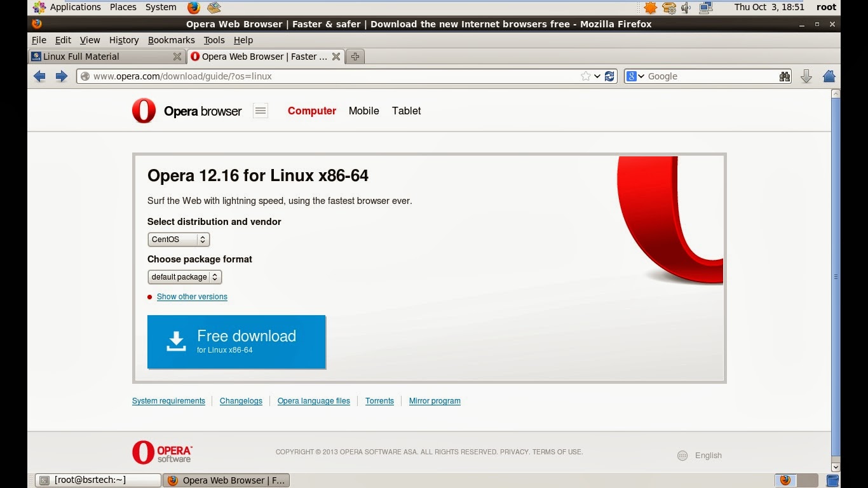This screenshot has height=488, width=868.
Task: Switch to the Linux Full Material tab
Action: (107, 57)
